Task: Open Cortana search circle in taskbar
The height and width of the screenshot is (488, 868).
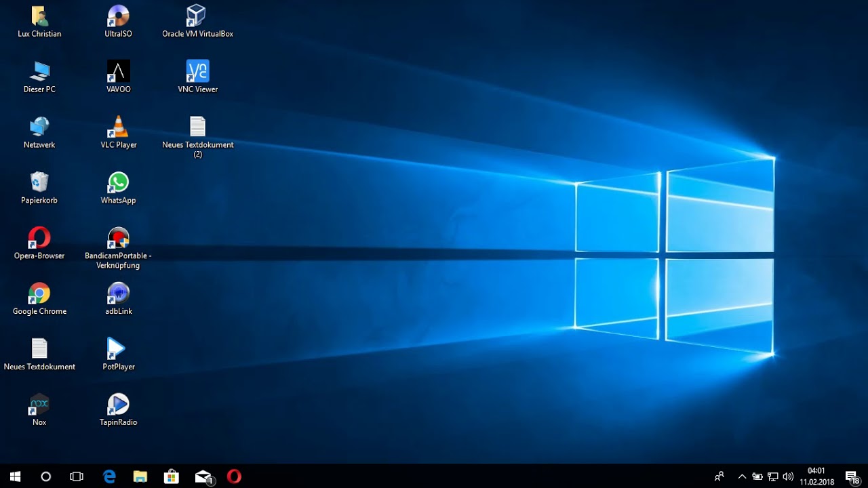Action: tap(46, 476)
